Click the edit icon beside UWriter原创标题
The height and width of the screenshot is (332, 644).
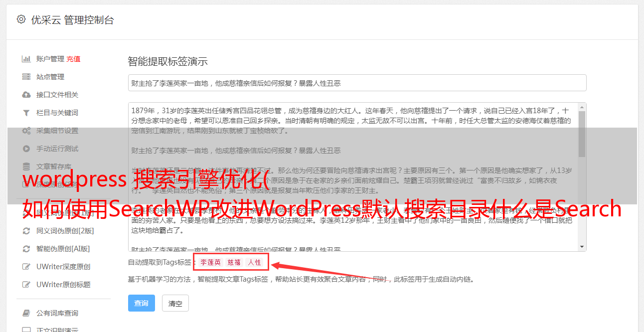pyautogui.click(x=26, y=285)
